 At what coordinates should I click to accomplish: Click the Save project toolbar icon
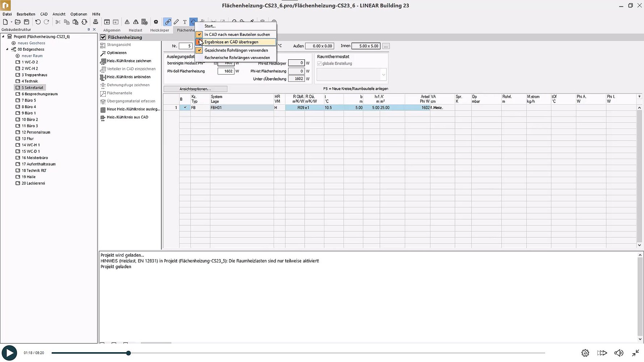26,22
